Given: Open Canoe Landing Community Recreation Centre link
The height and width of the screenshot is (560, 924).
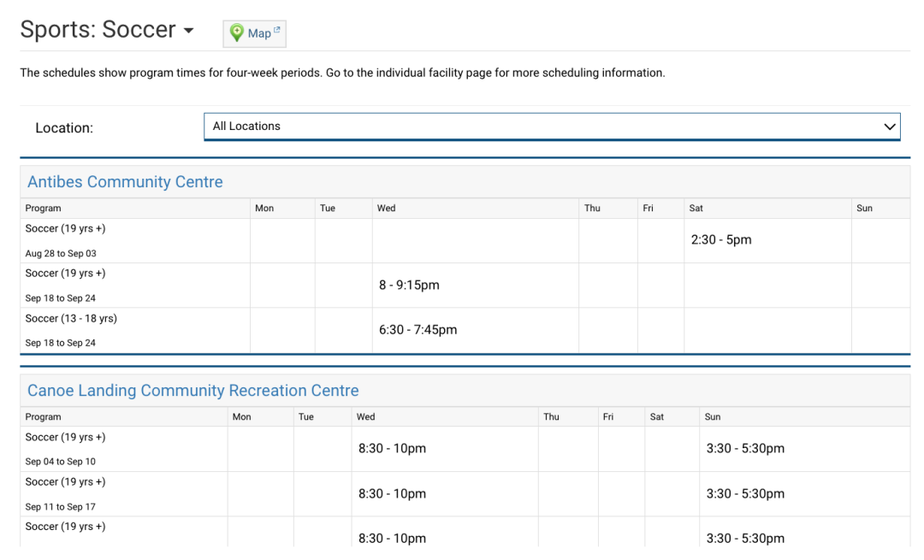Looking at the screenshot, I should coord(192,391).
